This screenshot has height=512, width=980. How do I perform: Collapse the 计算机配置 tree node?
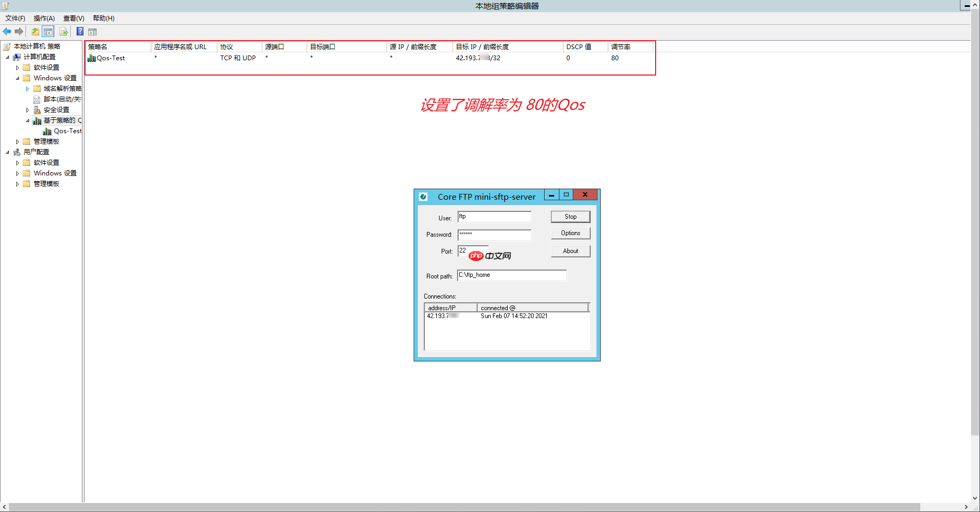(x=7, y=57)
